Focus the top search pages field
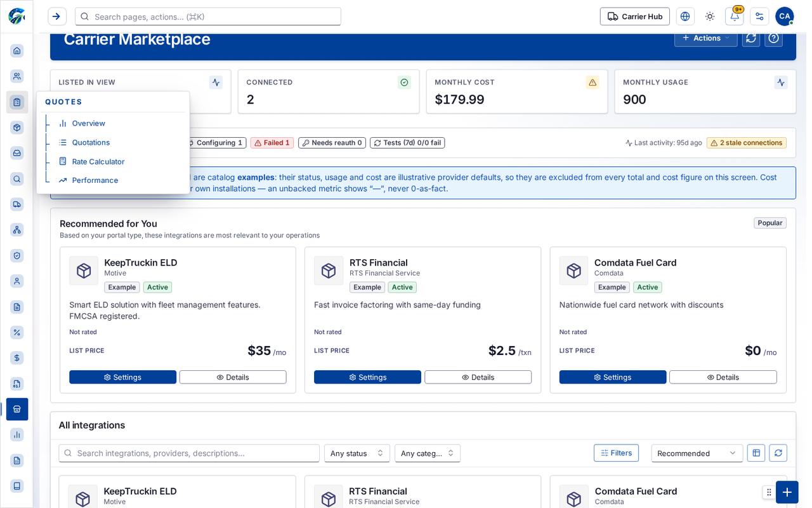The image size is (812, 508). [x=208, y=17]
